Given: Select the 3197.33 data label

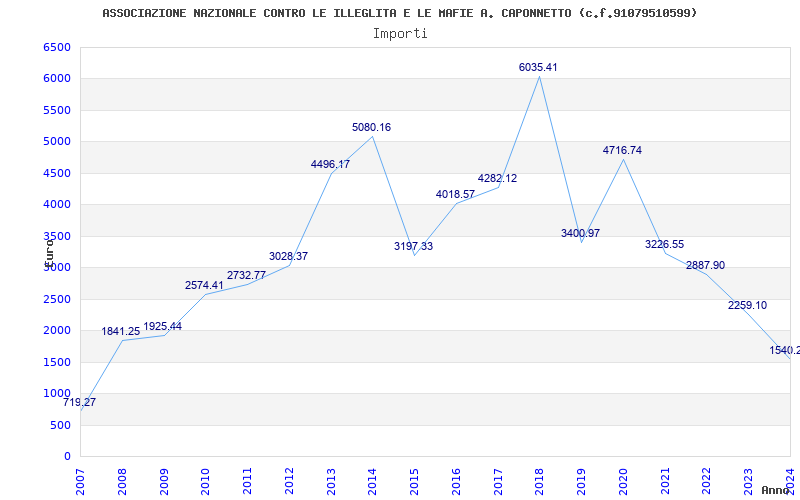Looking at the screenshot, I should tap(413, 246).
